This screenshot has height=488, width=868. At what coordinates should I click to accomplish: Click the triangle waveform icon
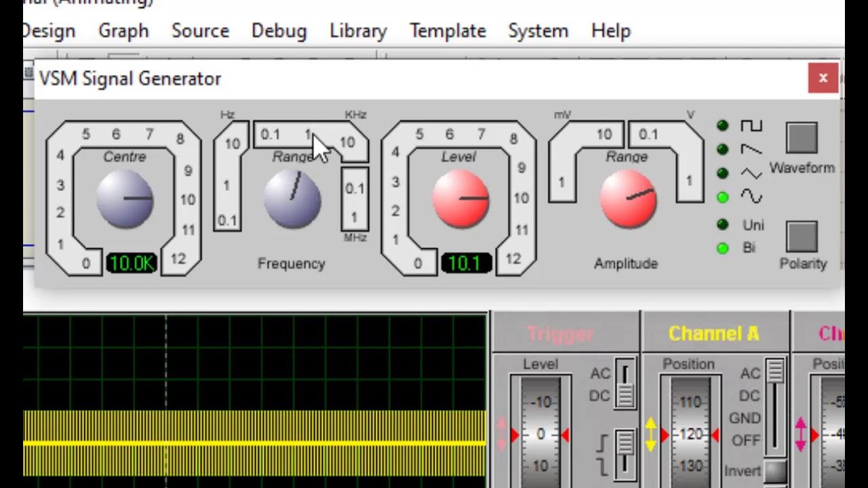(751, 174)
